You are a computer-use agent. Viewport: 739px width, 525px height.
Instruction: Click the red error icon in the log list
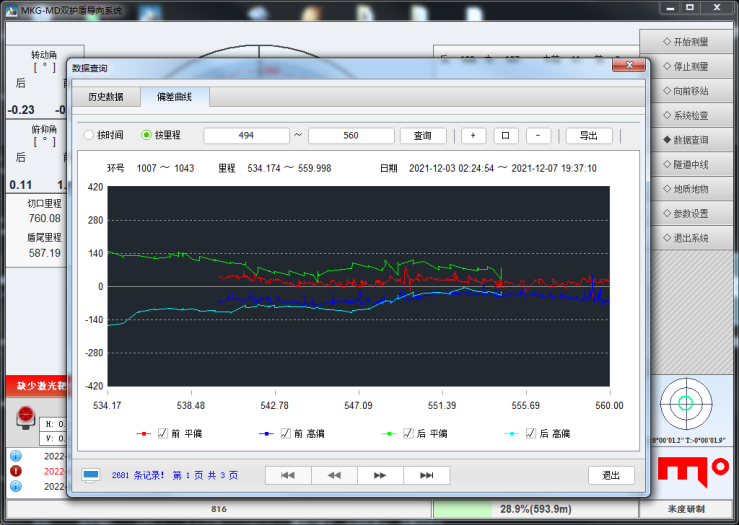click(x=16, y=471)
